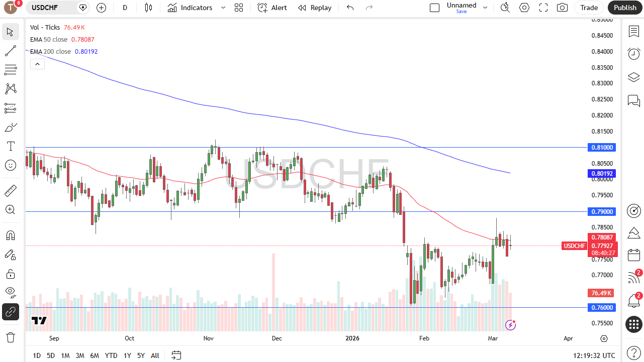Image resolution: width=644 pixels, height=362 pixels.
Task: Open the forecasting and measurement tools
Action: click(10, 108)
